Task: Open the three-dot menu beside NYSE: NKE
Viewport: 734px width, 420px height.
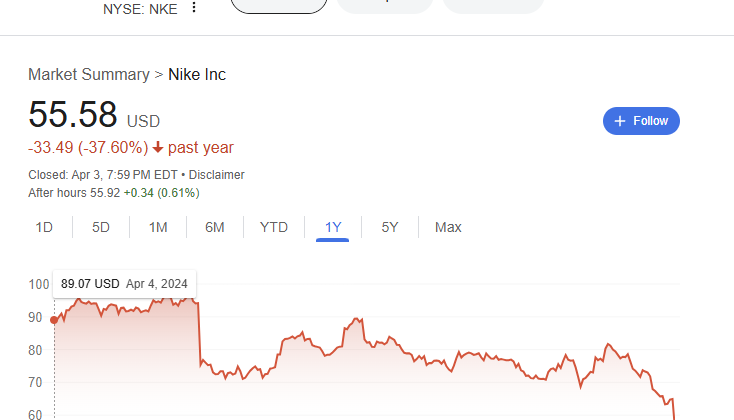Action: pos(194,7)
